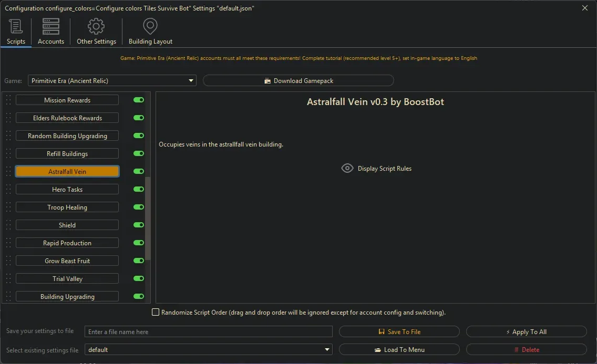The height and width of the screenshot is (364, 597).
Task: Grab the drag handle beside Mission Rewards
Action: [8, 100]
